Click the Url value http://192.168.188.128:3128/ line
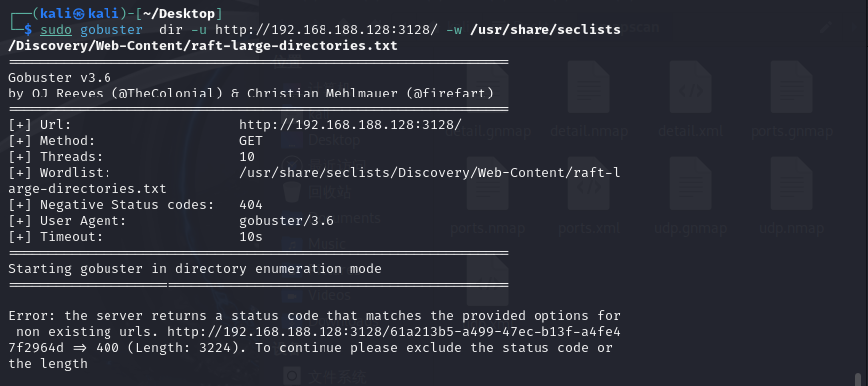 click(349, 125)
